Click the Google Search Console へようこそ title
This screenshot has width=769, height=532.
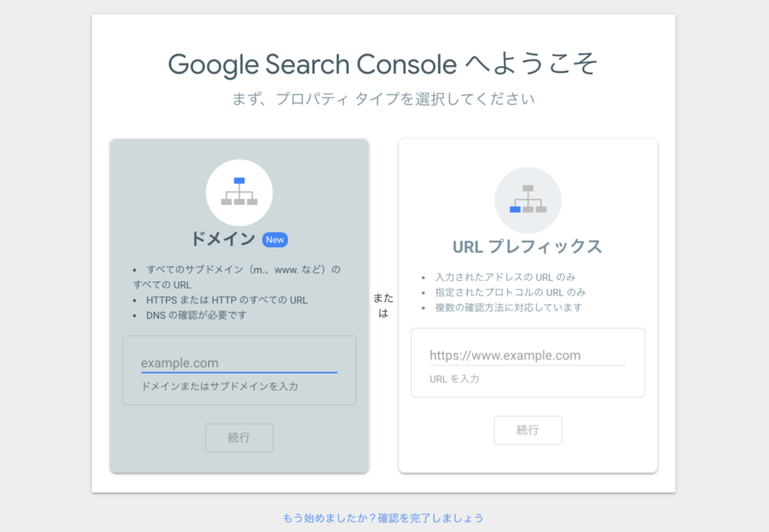(x=383, y=65)
